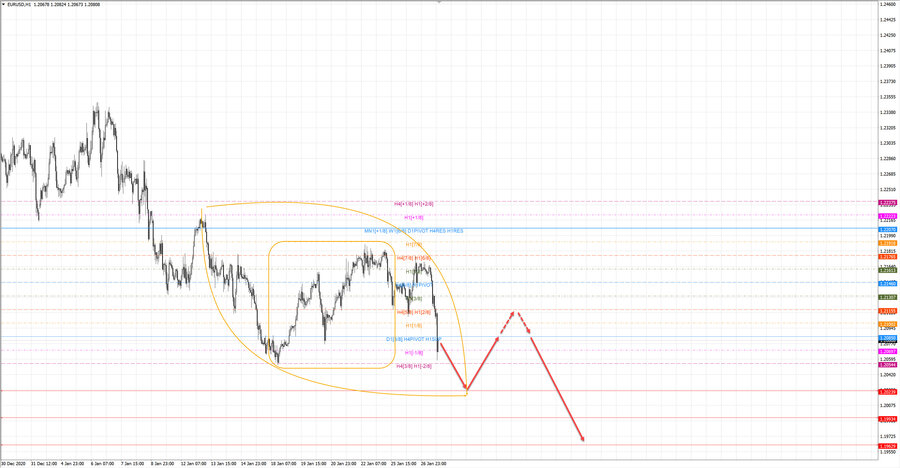The width and height of the screenshot is (900, 468).
Task: Click the MN1[+1/8] W1[6/8] D1PIVOT level label
Action: click(x=413, y=231)
